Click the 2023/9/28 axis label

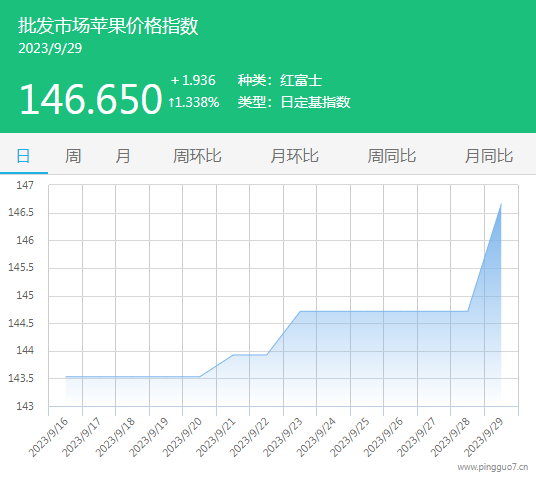pyautogui.click(x=451, y=437)
